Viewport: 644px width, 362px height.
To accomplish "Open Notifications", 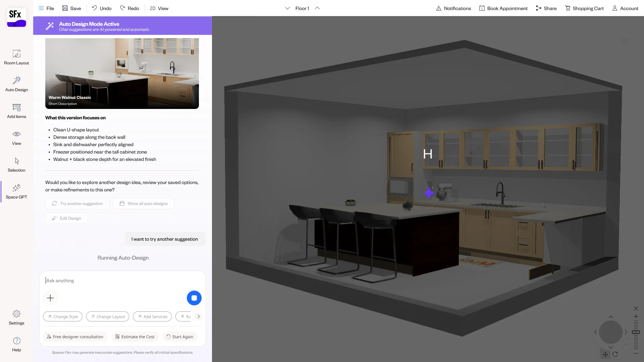I will 453,8.
